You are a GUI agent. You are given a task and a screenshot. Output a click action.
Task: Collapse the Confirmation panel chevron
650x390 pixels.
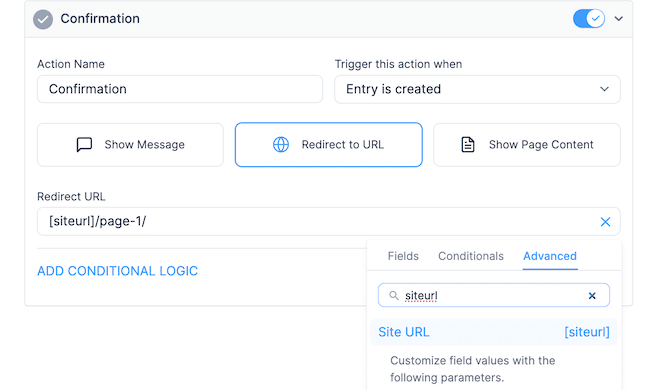pos(618,19)
